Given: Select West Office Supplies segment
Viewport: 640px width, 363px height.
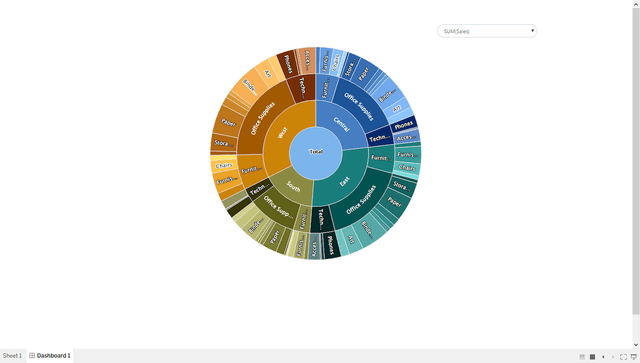Looking at the screenshot, I should (262, 118).
